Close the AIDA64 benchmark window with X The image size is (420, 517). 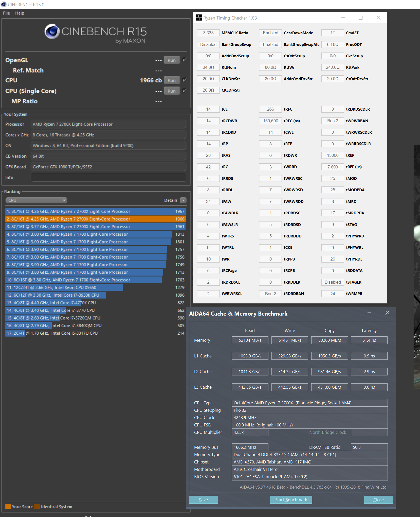pos(387,313)
